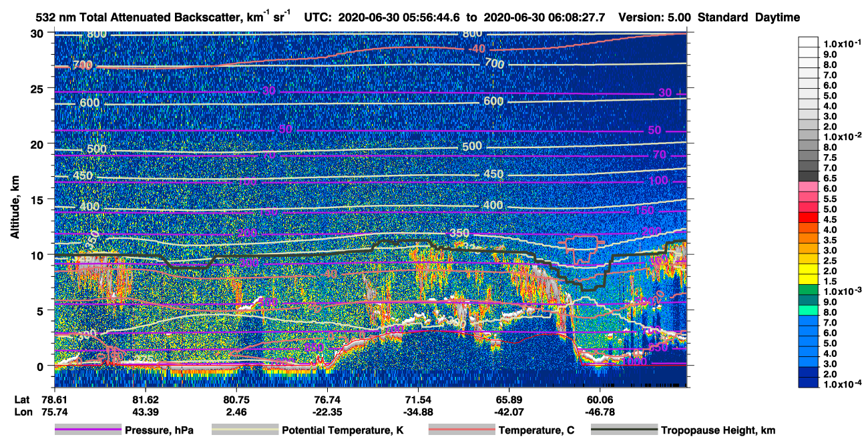Click the 1.0x10-2 color scale label
Viewport: 868px width, 445px height.
pyautogui.click(x=841, y=136)
